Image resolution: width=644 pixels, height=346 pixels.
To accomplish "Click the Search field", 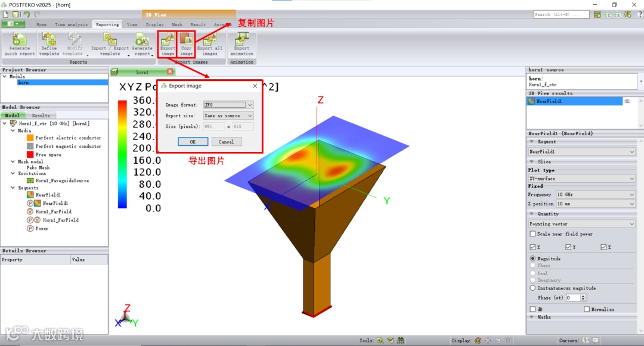I will pos(561,14).
